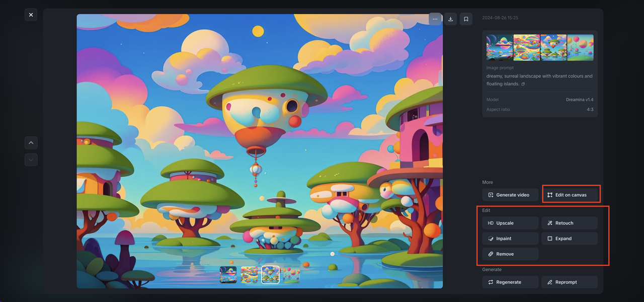The image size is (644, 302).
Task: Select third highlighted thumbnail in bottom strip
Action: click(x=271, y=275)
